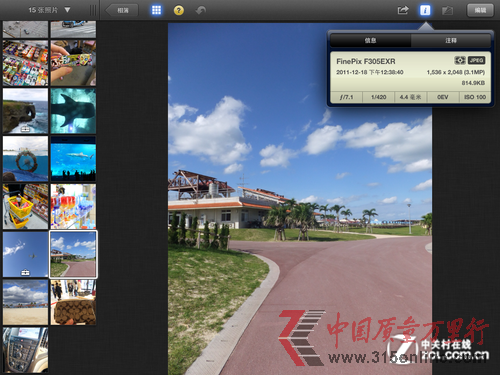The width and height of the screenshot is (500, 375).
Task: Toggle the thumbnail grid view icon
Action: pyautogui.click(x=156, y=10)
